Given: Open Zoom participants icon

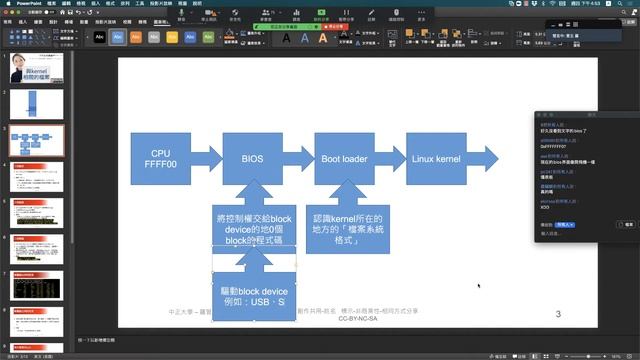Looking at the screenshot, I should (x=266, y=13).
